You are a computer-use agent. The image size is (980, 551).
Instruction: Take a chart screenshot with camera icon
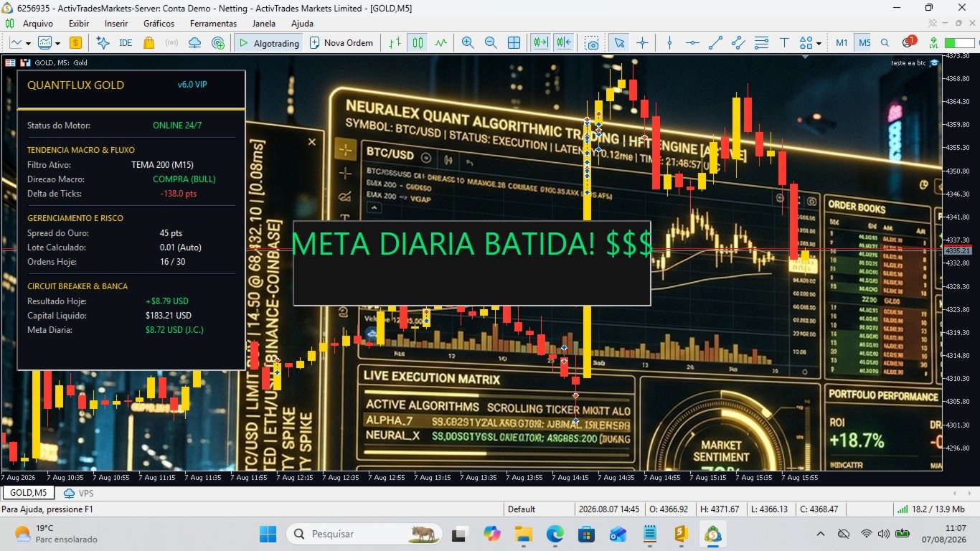pyautogui.click(x=591, y=43)
